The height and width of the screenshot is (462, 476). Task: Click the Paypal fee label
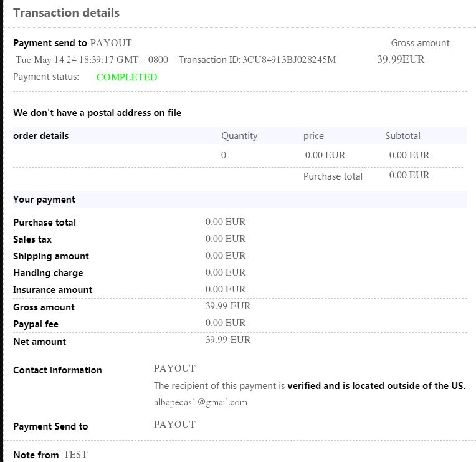(x=36, y=324)
